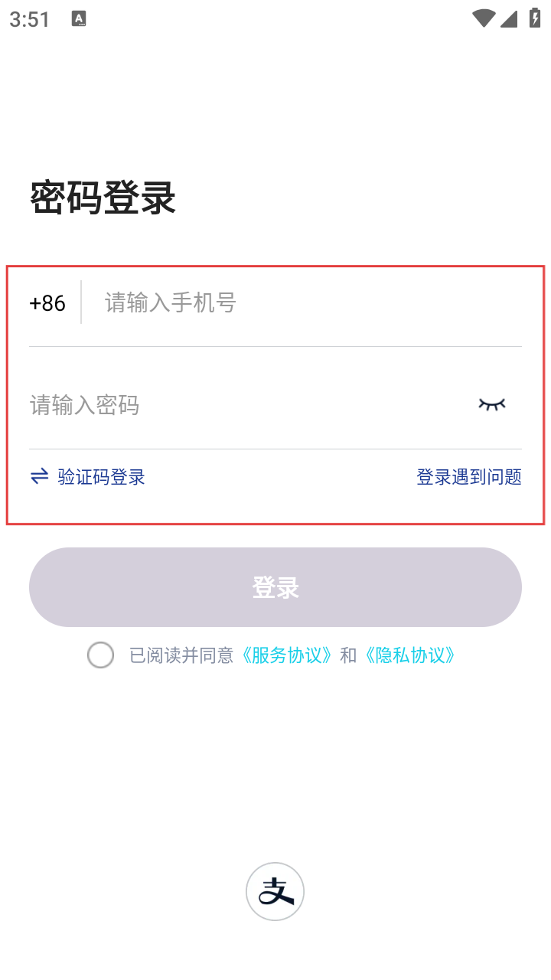The height and width of the screenshot is (980, 551).
Task: Tap the Alipay login icon
Action: 275,891
